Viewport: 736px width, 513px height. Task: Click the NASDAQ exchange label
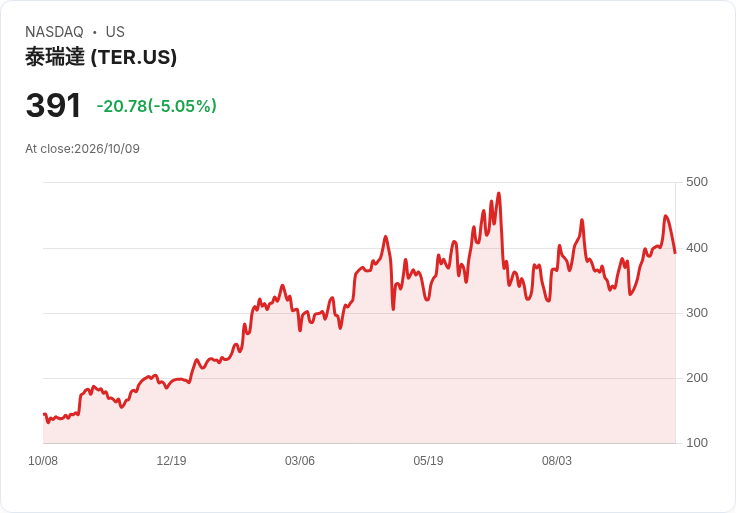pos(54,32)
